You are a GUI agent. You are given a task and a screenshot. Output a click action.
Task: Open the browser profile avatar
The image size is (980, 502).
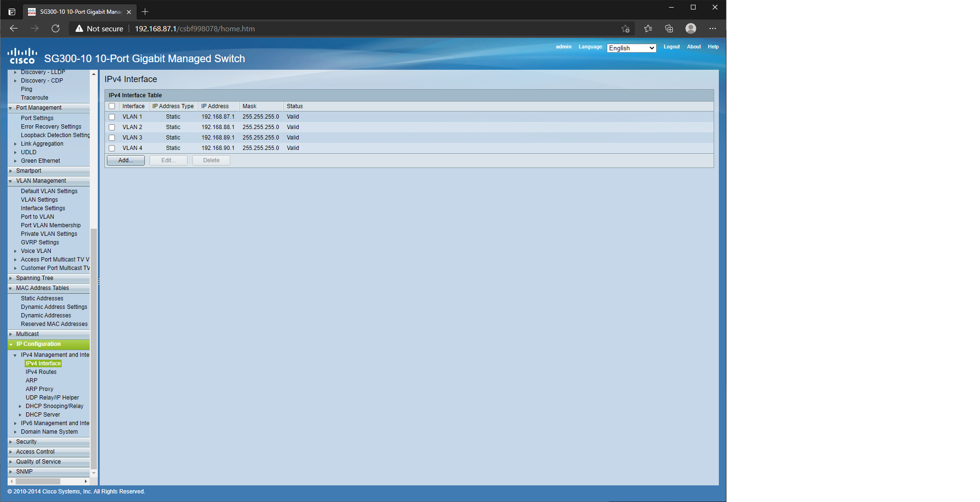(690, 28)
